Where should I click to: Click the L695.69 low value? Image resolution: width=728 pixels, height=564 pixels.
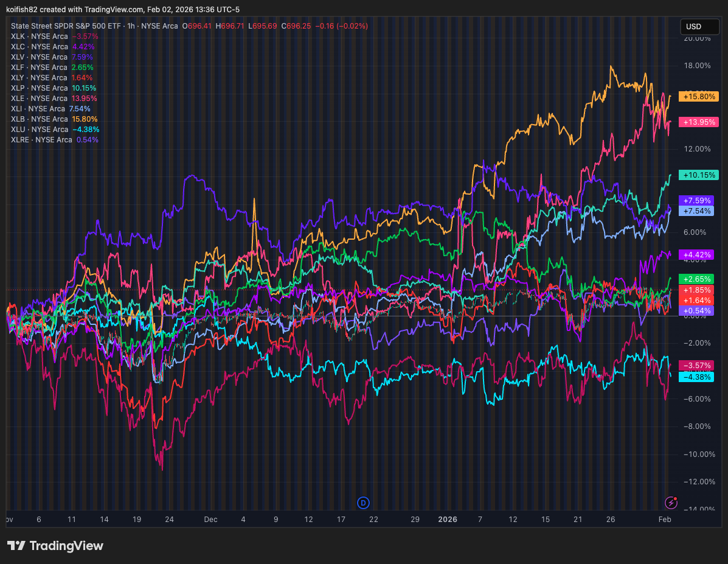262,26
